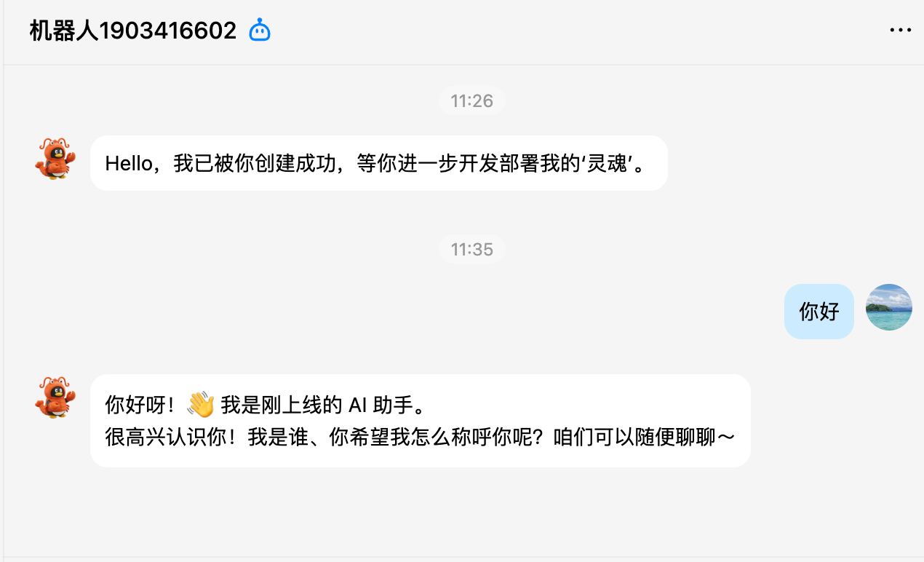Click the bot name 机器人1903416602 in the header

coord(132,30)
